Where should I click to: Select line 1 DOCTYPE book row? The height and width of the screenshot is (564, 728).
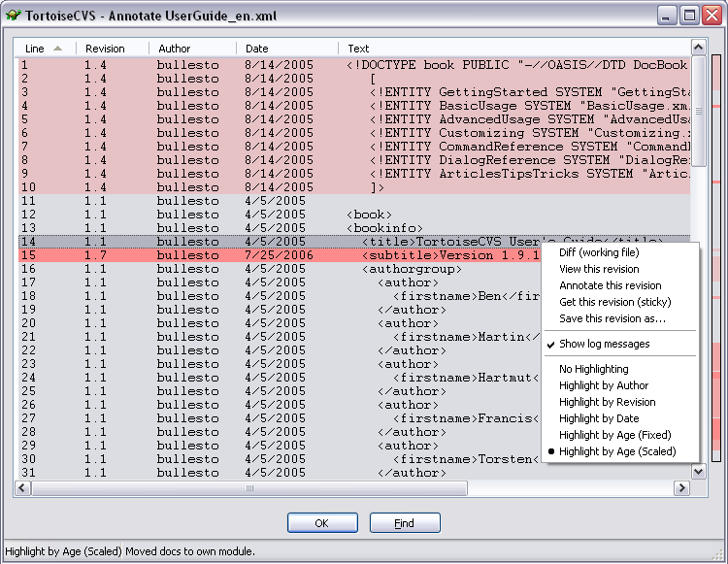click(354, 64)
